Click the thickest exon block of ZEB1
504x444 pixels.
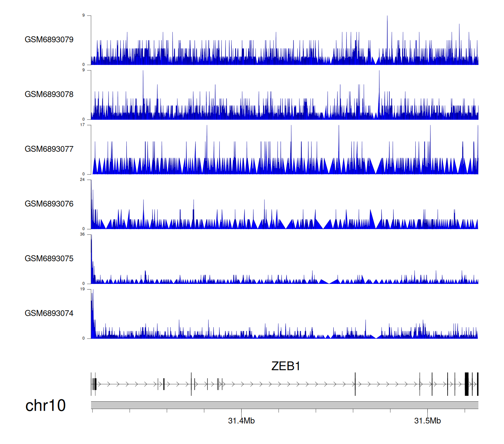pos(466,384)
